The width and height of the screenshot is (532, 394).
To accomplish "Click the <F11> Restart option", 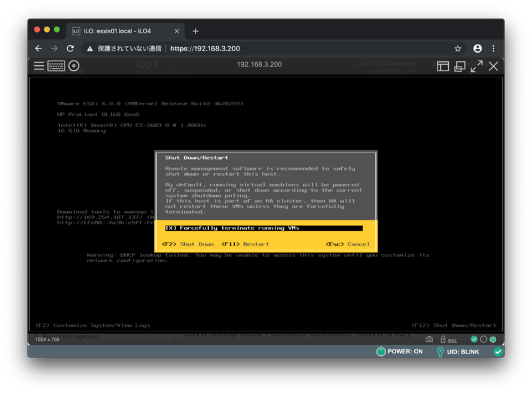I will [x=245, y=244].
